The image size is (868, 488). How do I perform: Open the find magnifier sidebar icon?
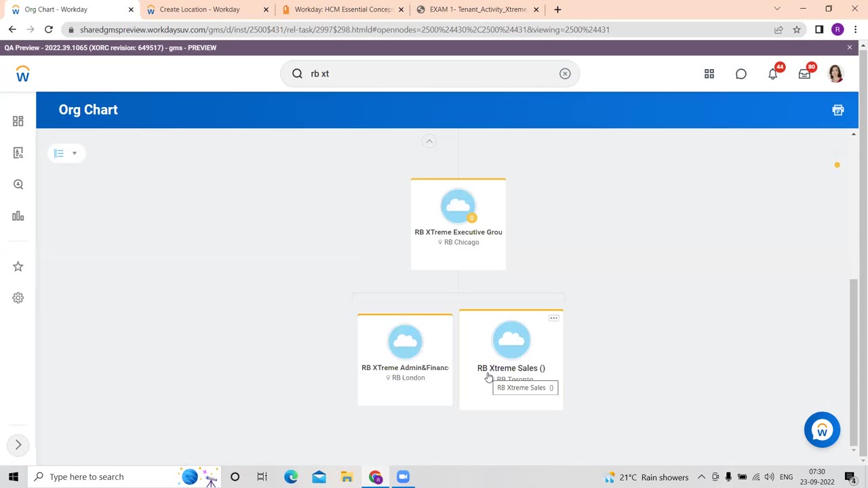pyautogui.click(x=18, y=184)
